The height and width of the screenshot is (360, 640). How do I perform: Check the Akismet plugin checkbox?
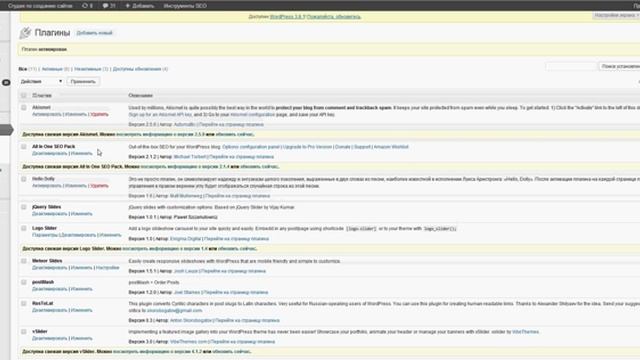coord(24,107)
